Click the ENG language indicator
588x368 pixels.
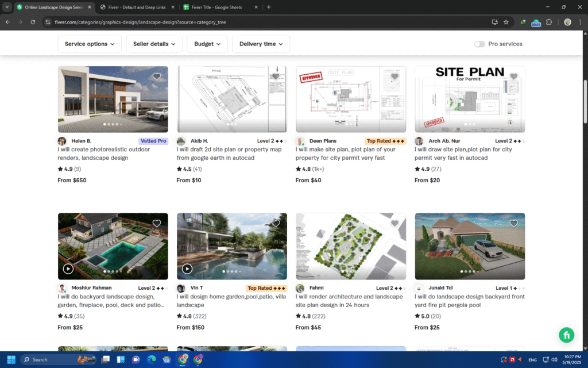(532, 360)
